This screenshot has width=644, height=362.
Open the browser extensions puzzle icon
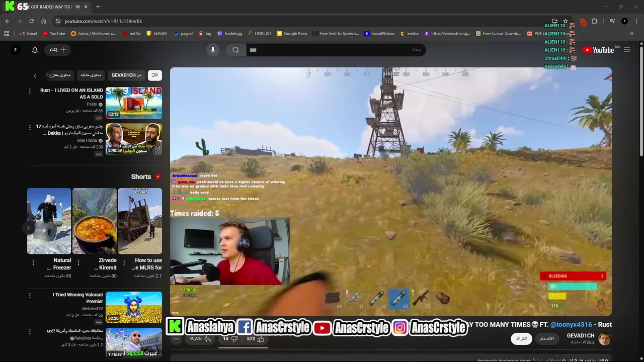(595, 21)
